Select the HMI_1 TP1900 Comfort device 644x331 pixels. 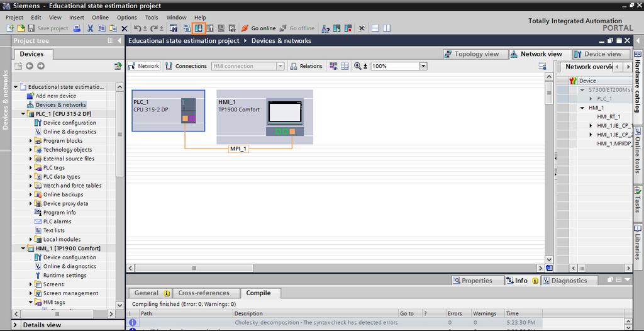click(x=265, y=117)
